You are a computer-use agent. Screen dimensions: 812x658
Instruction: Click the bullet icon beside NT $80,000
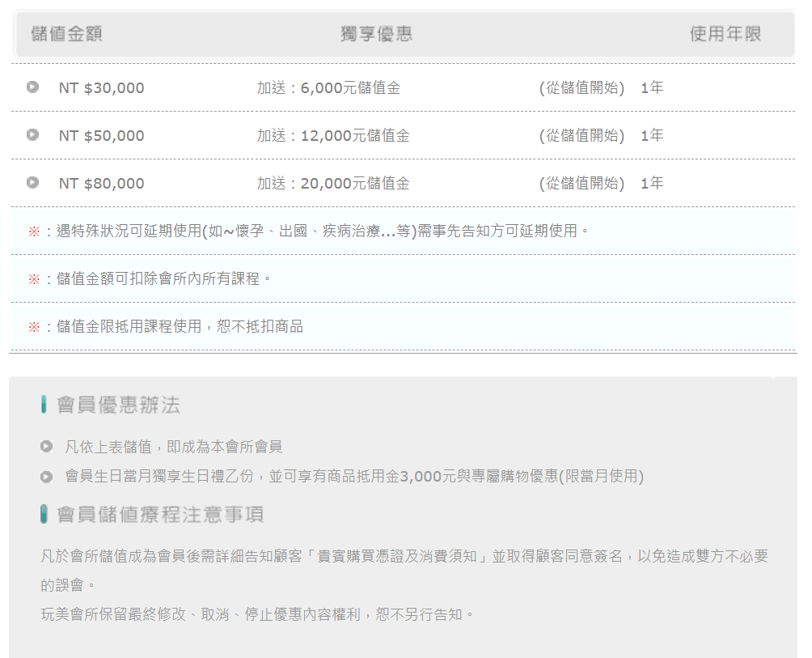click(x=32, y=182)
